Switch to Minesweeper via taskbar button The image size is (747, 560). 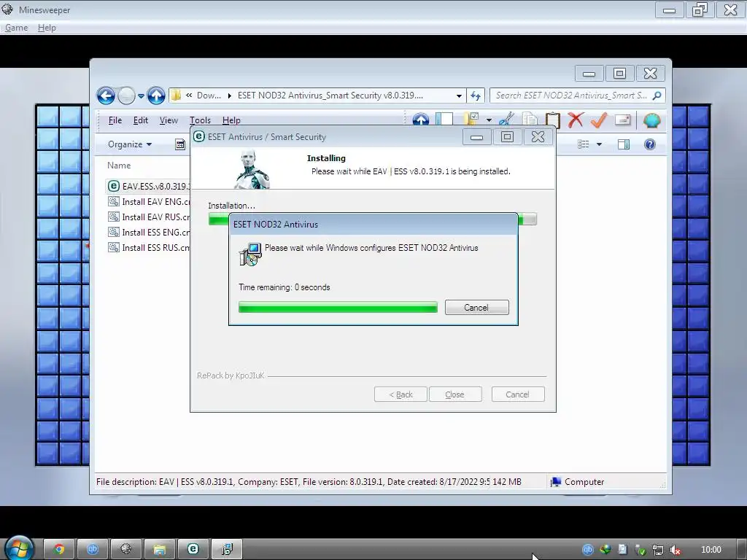click(125, 549)
